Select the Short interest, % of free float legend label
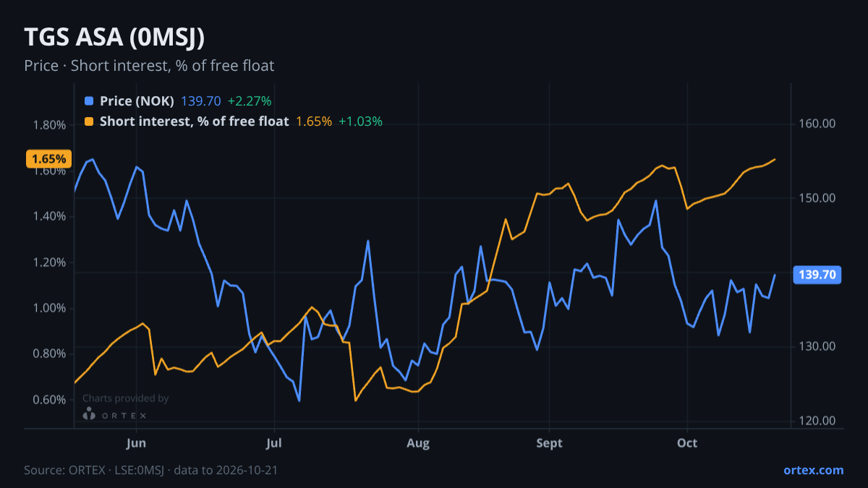868x488 pixels. pyautogui.click(x=194, y=121)
